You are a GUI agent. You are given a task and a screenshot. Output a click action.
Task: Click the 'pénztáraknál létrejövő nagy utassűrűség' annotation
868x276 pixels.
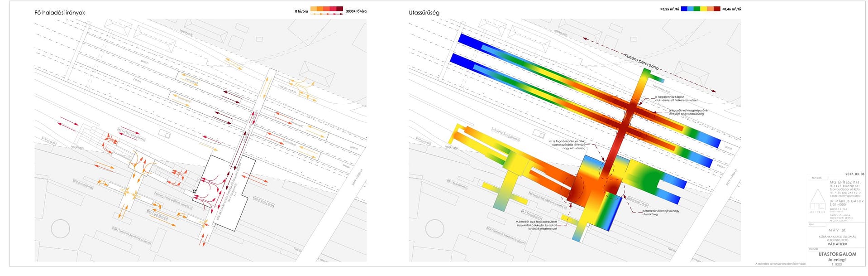[x=660, y=212]
